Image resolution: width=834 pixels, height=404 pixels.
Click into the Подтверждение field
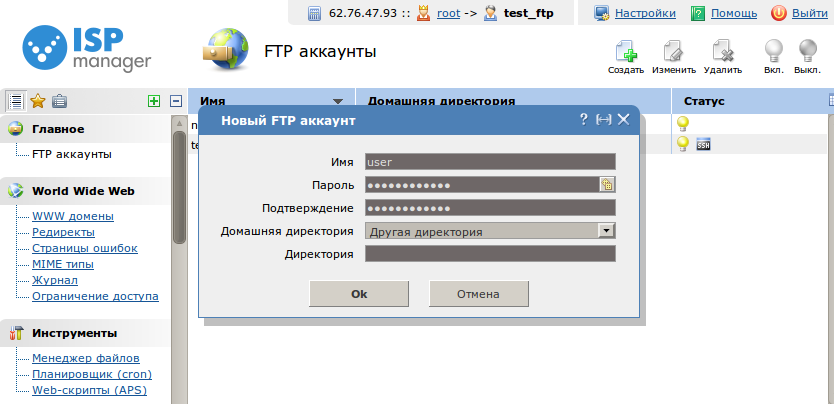point(490,208)
